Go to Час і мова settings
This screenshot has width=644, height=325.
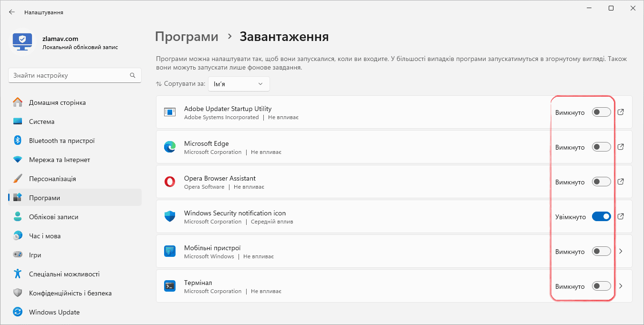(75, 236)
